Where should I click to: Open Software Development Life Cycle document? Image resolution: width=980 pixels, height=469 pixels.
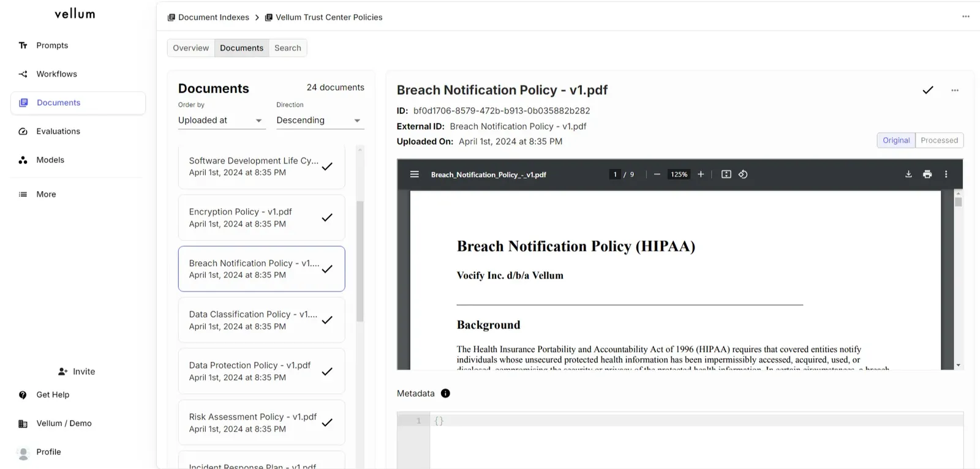coord(262,167)
